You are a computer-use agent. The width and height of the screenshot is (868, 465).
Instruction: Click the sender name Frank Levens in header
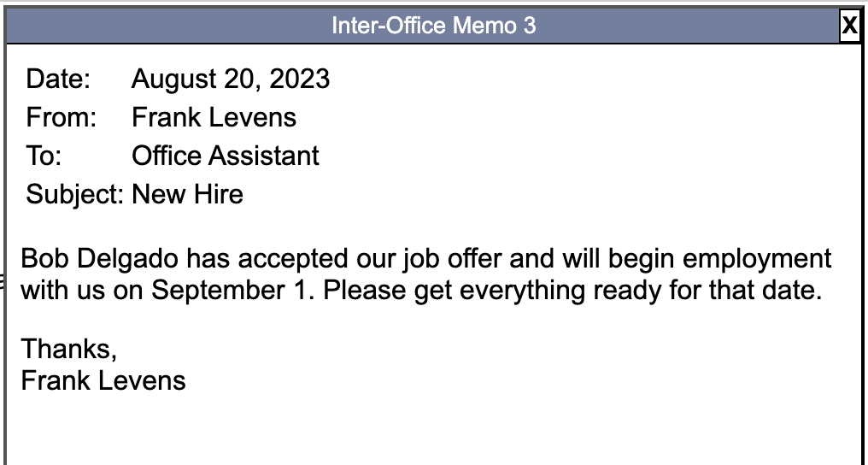(x=214, y=117)
